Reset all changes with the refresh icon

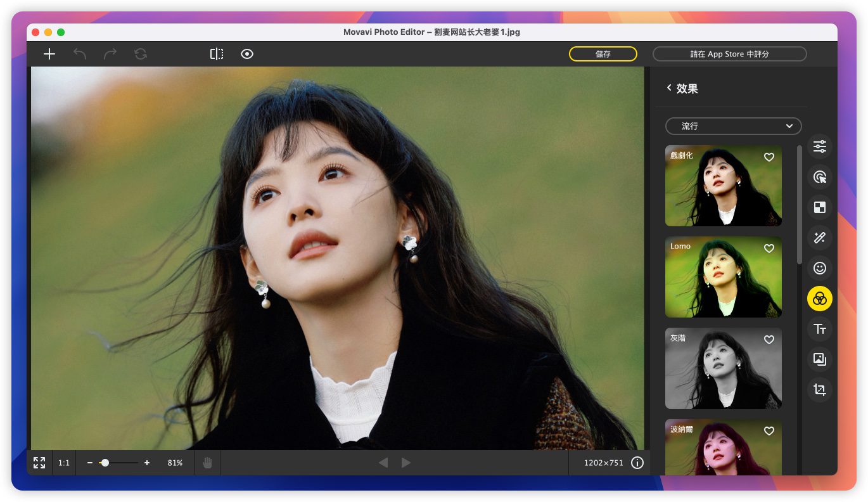click(141, 54)
